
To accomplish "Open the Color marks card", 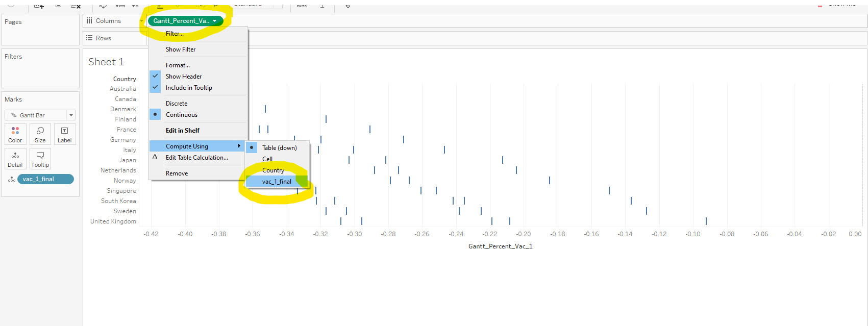I will click(15, 134).
